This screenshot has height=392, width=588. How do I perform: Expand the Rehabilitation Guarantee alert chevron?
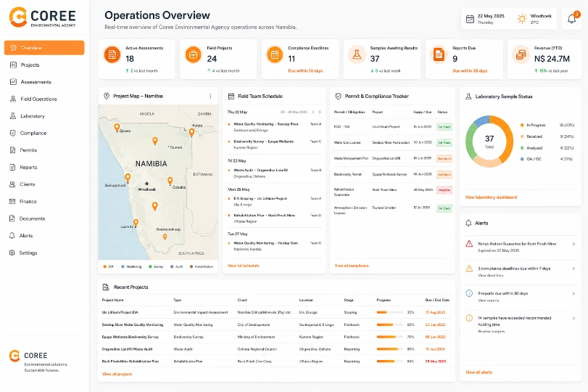[573, 244]
